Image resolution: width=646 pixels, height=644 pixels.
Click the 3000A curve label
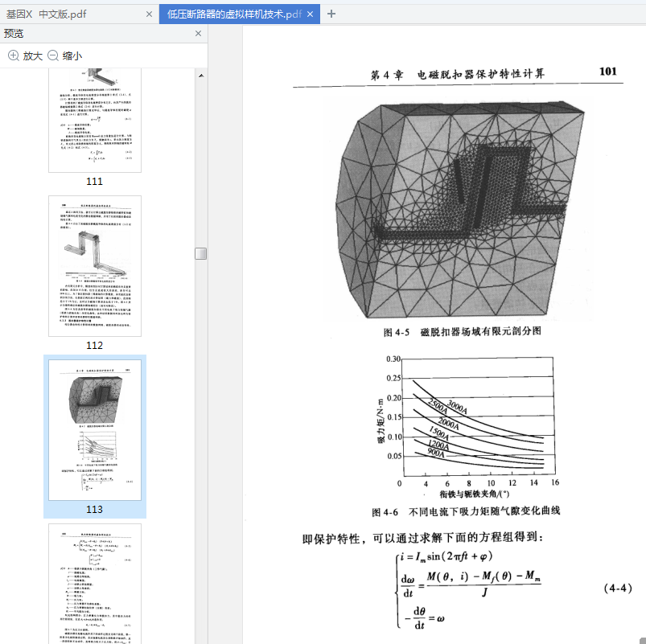457,407
